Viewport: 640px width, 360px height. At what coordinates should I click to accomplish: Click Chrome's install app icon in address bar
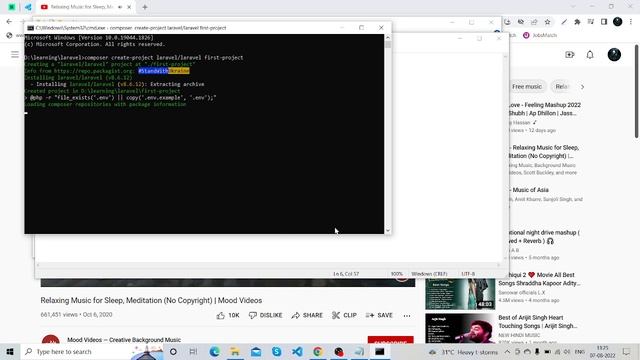click(x=507, y=22)
